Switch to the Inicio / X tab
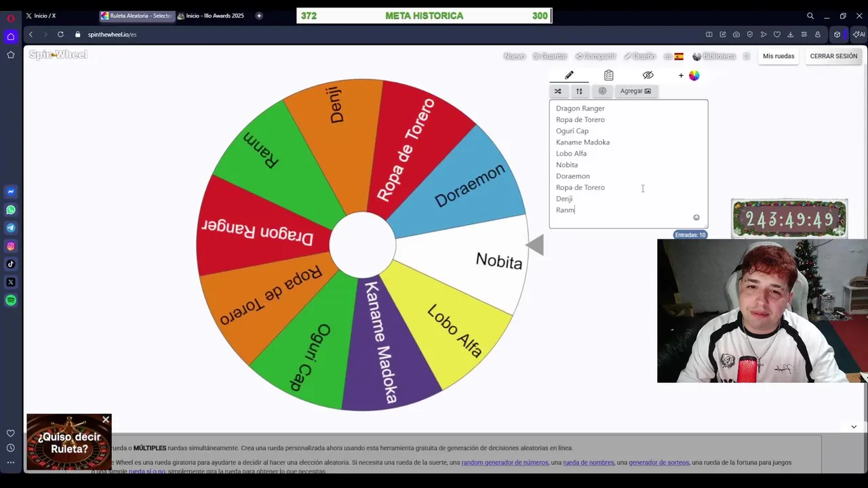The height and width of the screenshot is (488, 868). [60, 16]
